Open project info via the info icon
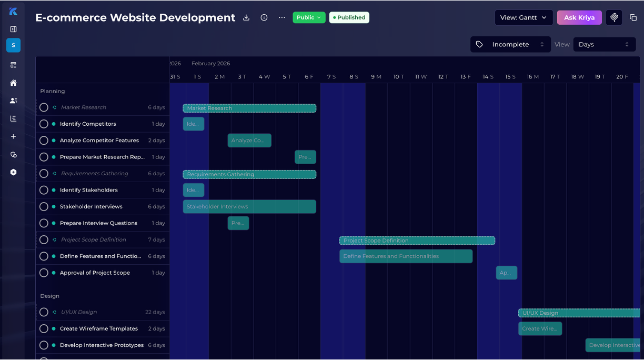Screen dimensions: 644x360 [264, 17]
